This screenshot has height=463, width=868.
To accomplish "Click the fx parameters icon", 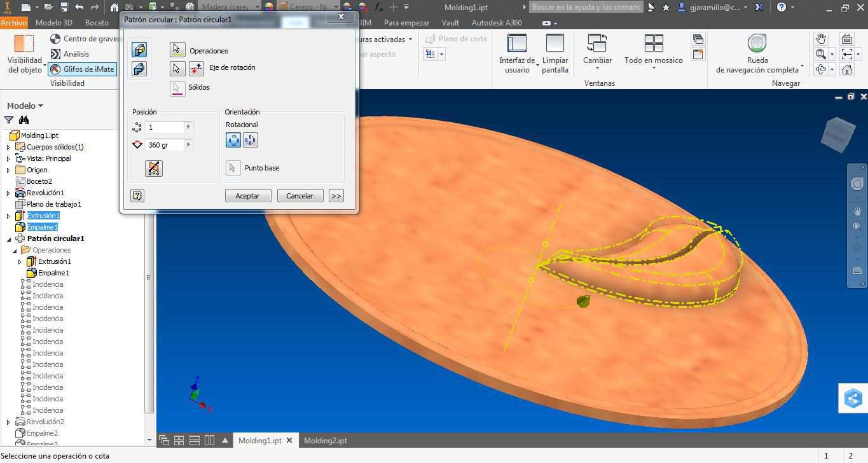I will click(x=378, y=7).
